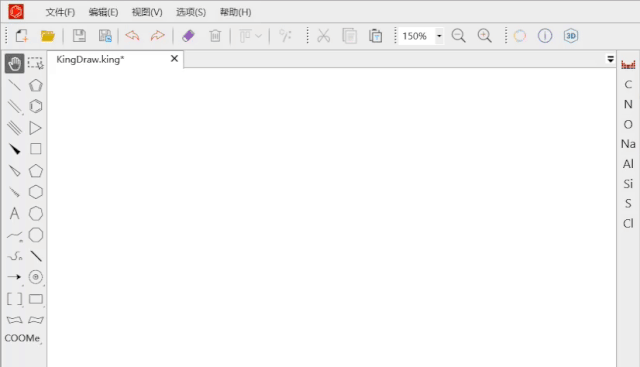The width and height of the screenshot is (640, 367).
Task: Select the chain drawing tool
Action: tap(15, 235)
